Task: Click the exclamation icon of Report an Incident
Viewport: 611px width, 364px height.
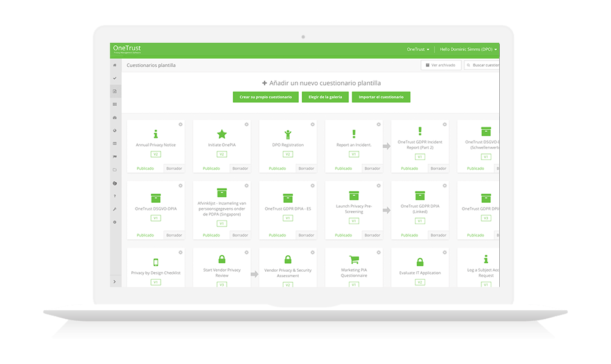Action: click(354, 134)
